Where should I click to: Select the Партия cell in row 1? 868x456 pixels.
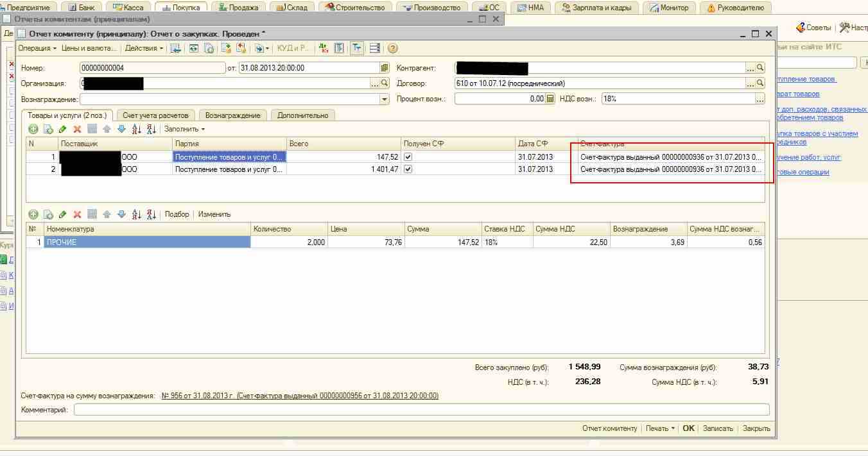(229, 157)
